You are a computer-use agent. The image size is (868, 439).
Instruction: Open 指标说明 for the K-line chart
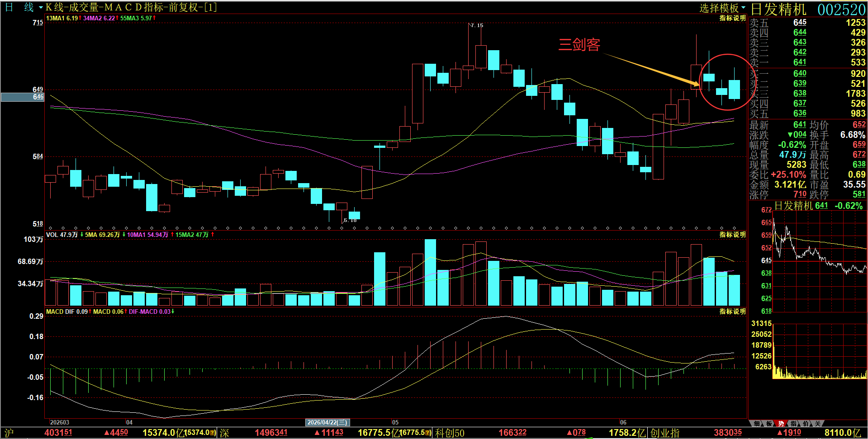pos(732,18)
